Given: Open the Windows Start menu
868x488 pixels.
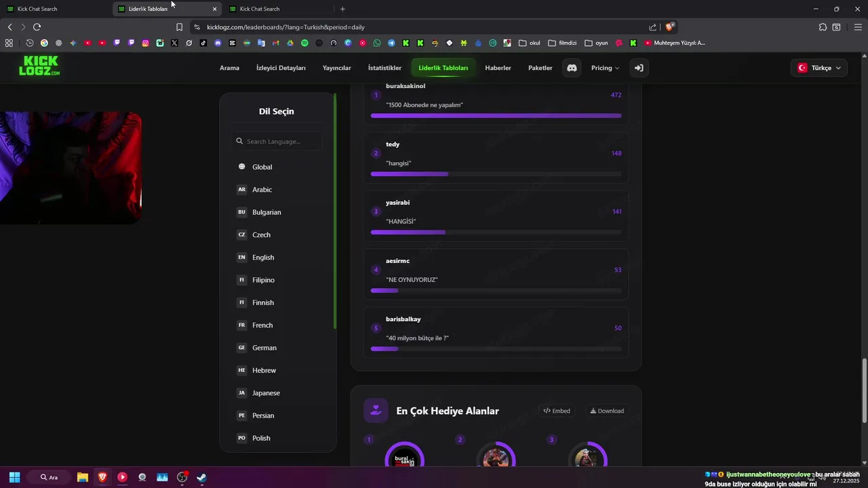Looking at the screenshot, I should (14, 477).
